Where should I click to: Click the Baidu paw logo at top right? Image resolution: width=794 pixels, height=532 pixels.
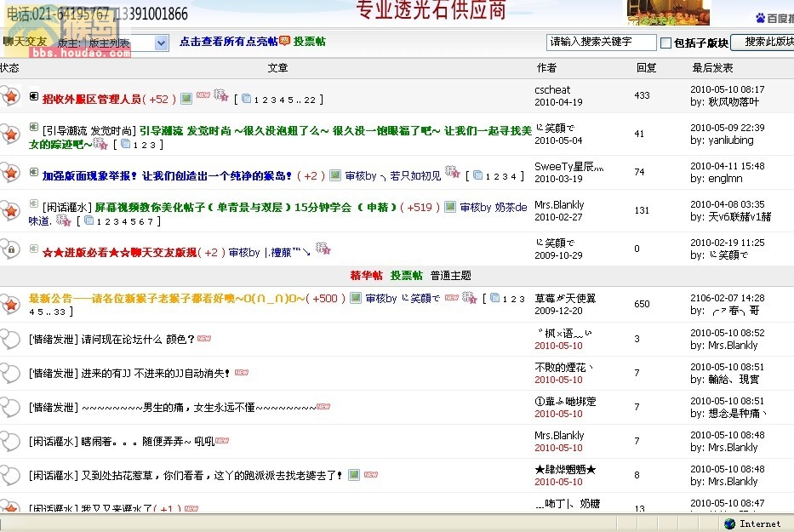(760, 18)
